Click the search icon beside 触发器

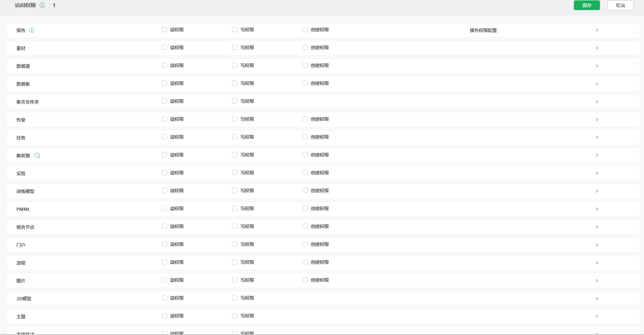[x=37, y=155]
